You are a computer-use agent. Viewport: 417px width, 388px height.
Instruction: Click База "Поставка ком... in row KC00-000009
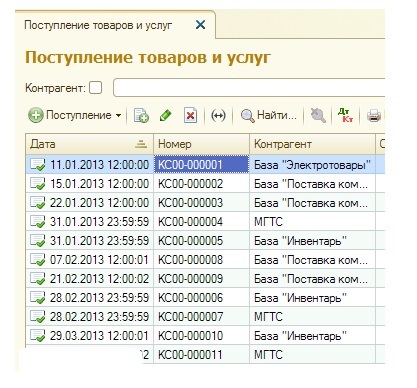point(311,279)
